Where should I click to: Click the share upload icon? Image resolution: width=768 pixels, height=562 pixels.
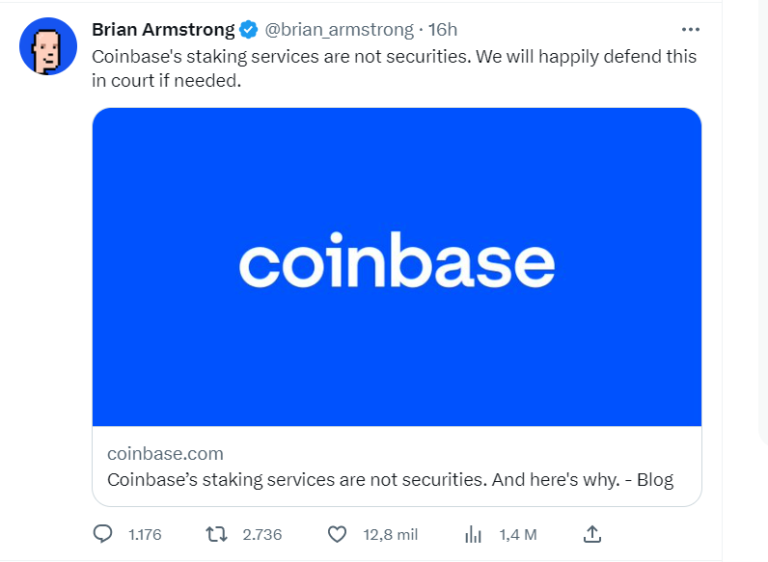pyautogui.click(x=593, y=534)
